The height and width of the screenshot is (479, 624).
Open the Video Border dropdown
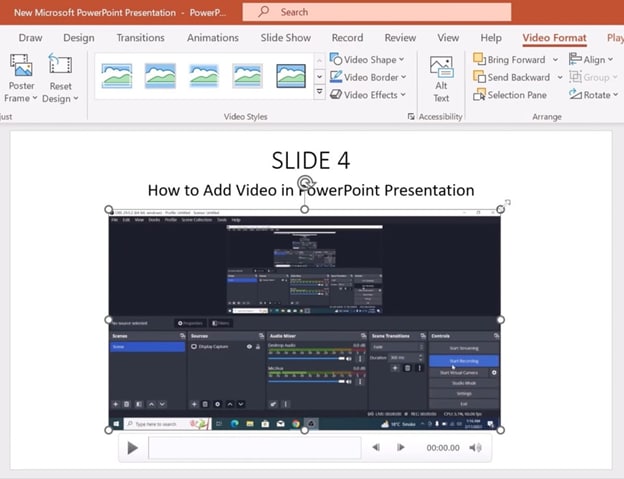point(368,77)
